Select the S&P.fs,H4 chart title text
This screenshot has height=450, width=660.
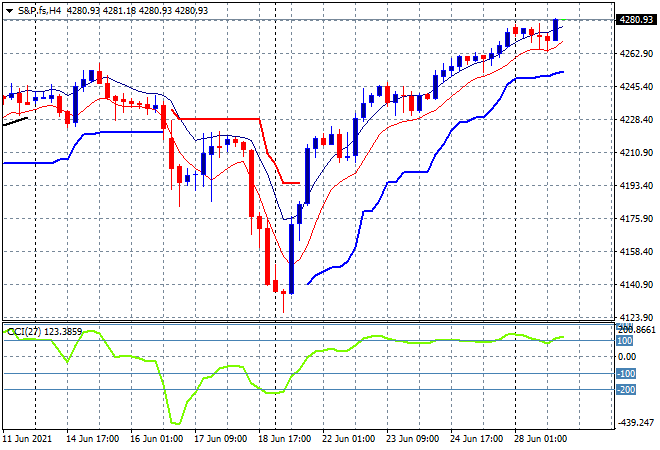coord(40,11)
